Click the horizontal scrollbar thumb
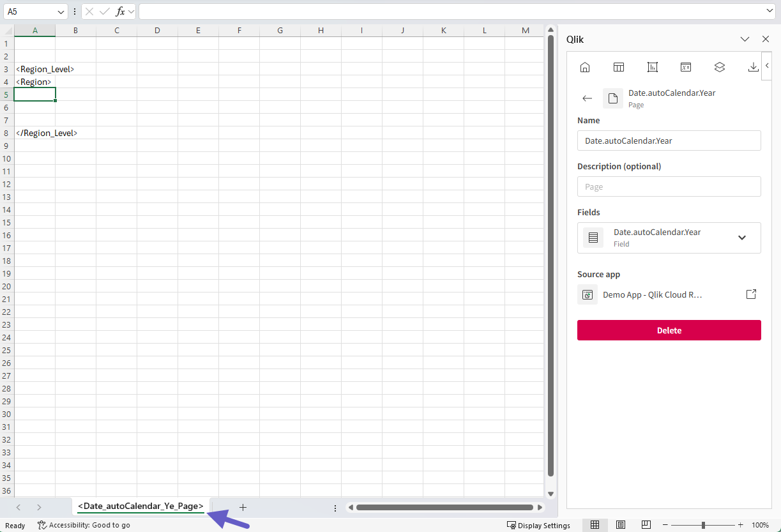 tap(444, 507)
